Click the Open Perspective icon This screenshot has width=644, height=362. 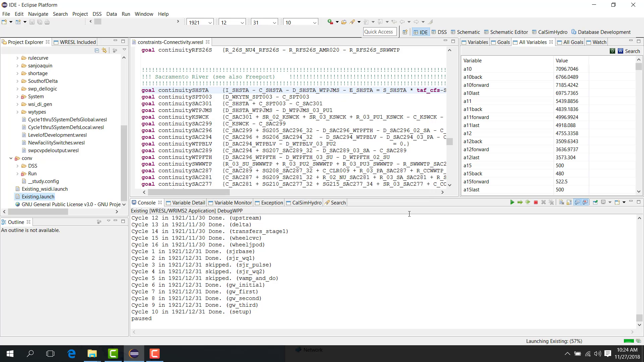coord(405,32)
